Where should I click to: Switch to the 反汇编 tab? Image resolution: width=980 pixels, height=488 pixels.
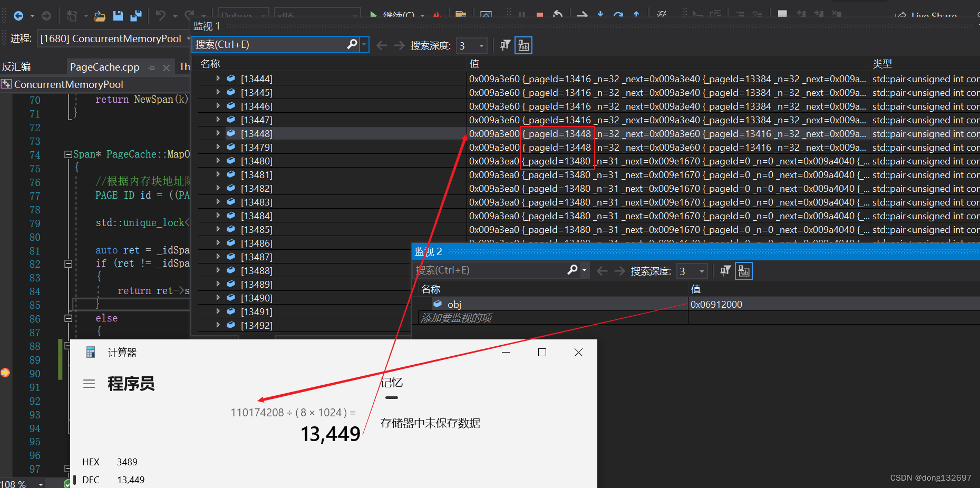click(x=16, y=67)
